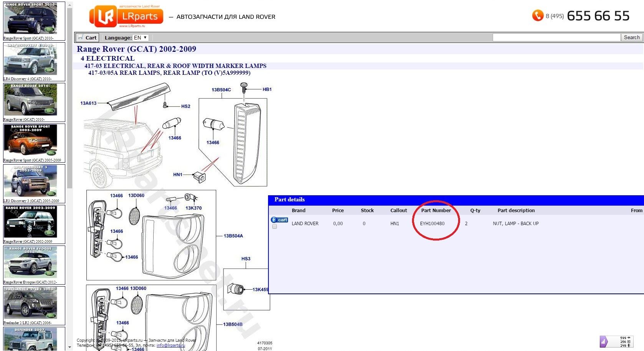
Task: Click the info@lrparts.ru email link
Action: click(171, 345)
